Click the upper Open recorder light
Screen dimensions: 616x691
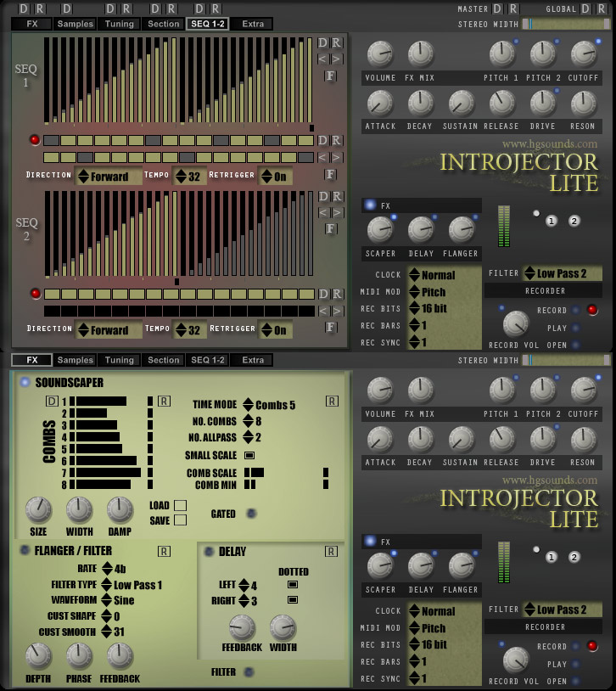[x=575, y=345]
